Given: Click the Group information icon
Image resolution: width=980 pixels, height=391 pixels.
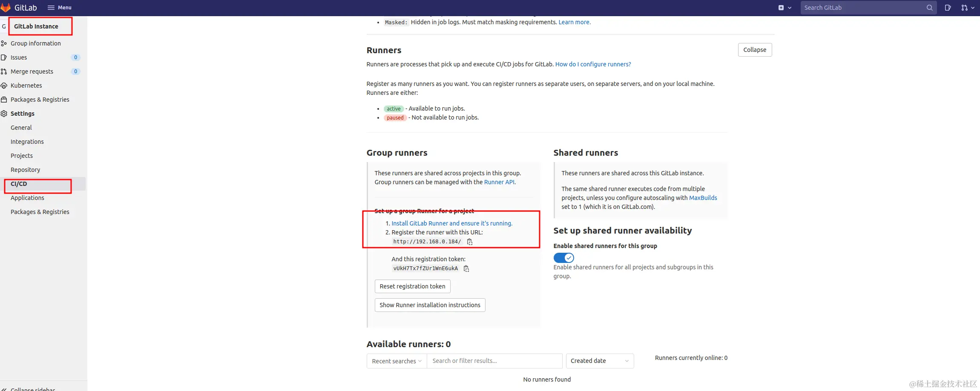Looking at the screenshot, I should click(4, 43).
